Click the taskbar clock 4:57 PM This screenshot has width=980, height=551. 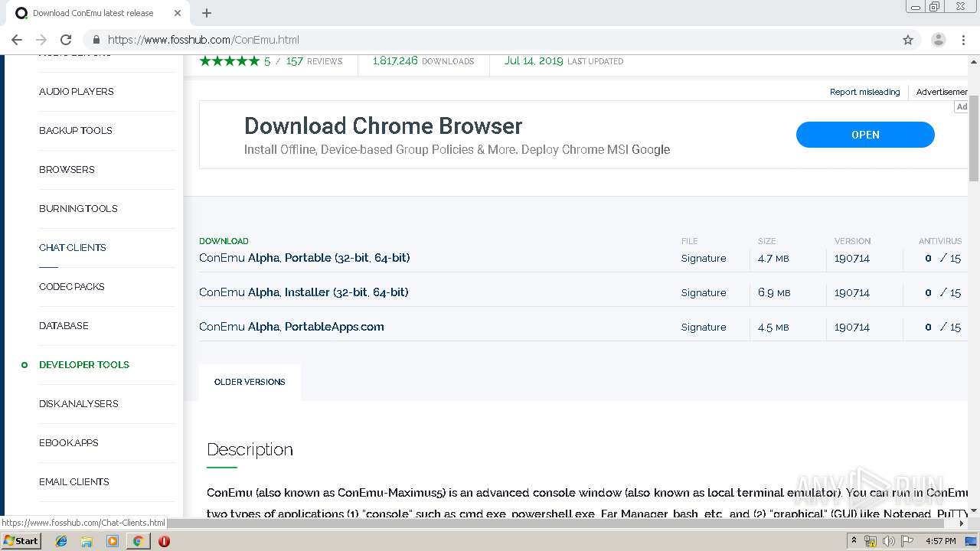coord(940,541)
